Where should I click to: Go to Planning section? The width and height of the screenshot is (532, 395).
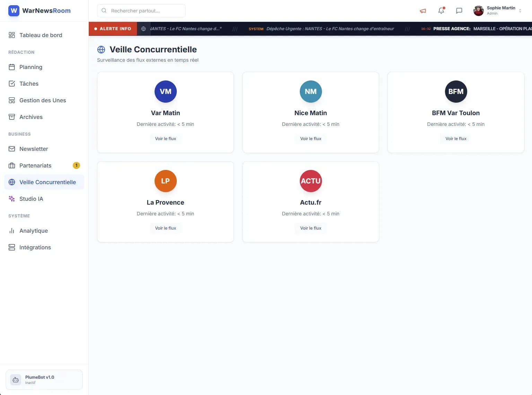44,67
